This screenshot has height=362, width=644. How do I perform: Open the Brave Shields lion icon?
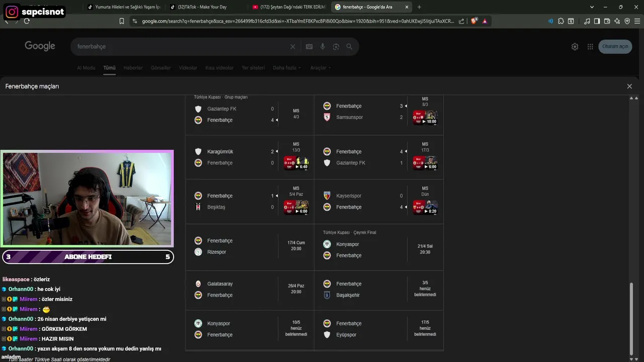pos(474,21)
